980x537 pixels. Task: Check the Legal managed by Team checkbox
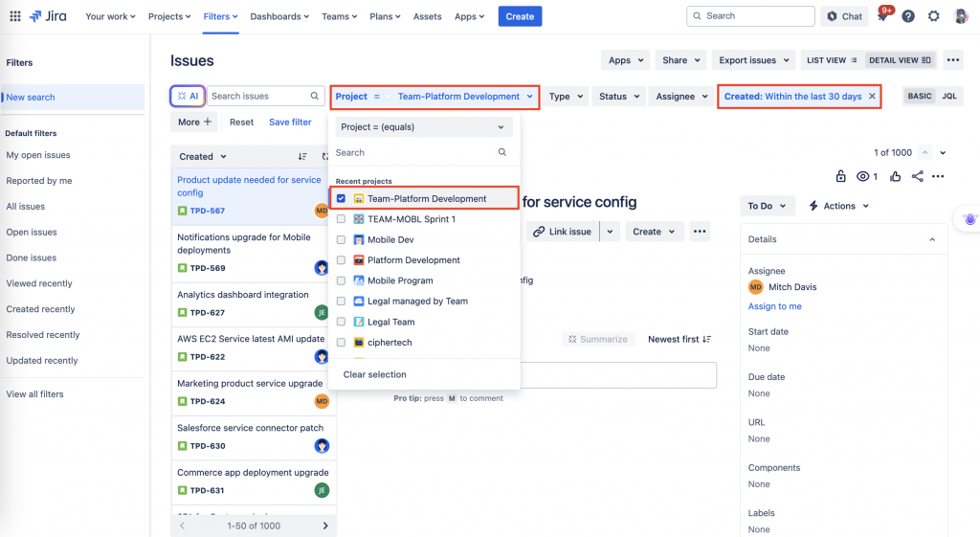341,301
